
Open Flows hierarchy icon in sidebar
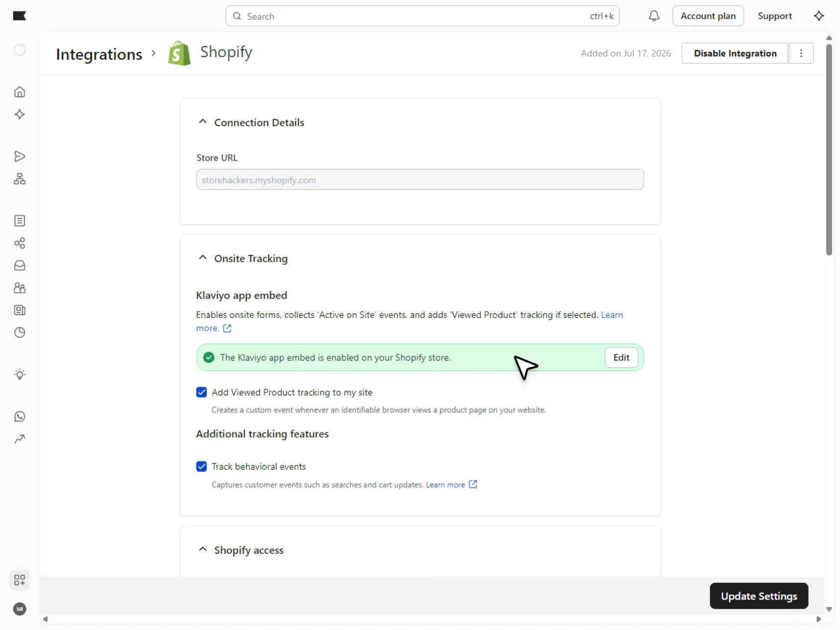pyautogui.click(x=19, y=179)
